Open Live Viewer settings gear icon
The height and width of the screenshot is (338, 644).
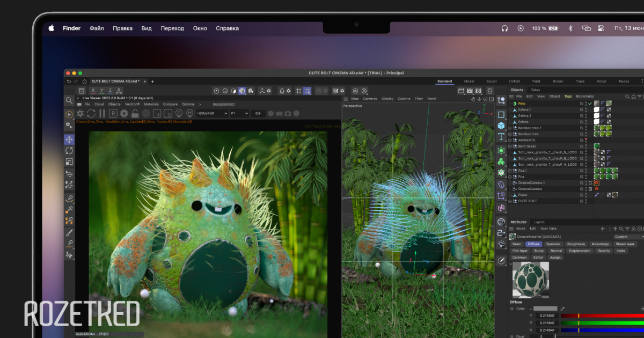[124, 113]
